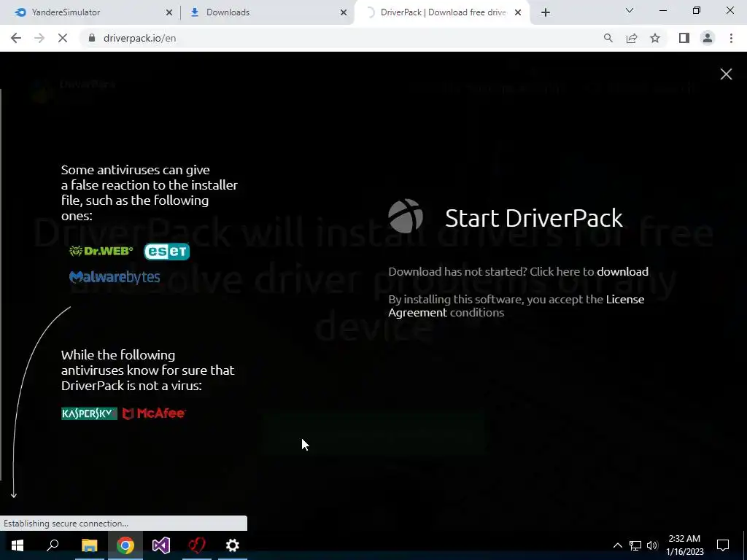Image resolution: width=747 pixels, height=560 pixels.
Task: Close the DriverPack download overlay
Action: pyautogui.click(x=726, y=74)
